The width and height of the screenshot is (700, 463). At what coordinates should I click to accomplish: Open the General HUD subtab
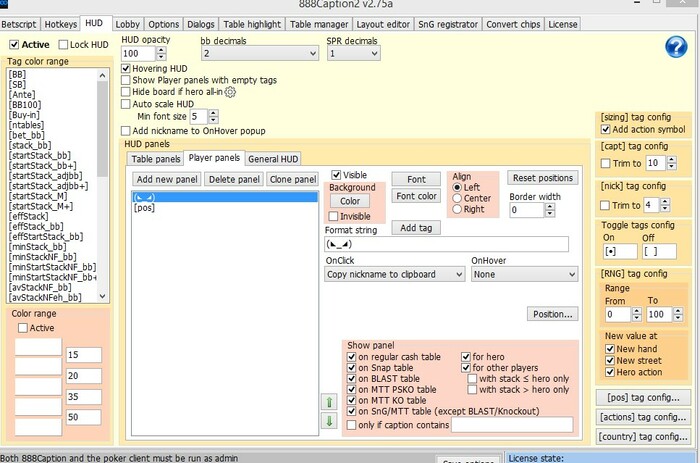[273, 159]
